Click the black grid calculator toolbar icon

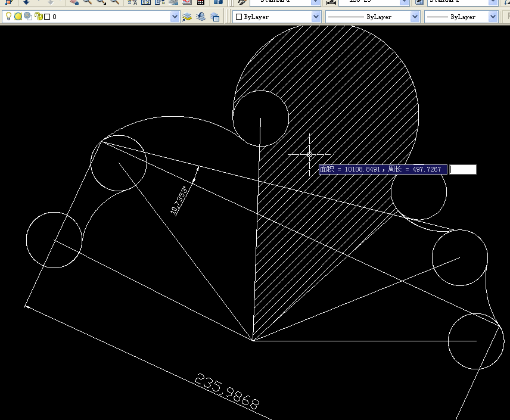point(201,2)
